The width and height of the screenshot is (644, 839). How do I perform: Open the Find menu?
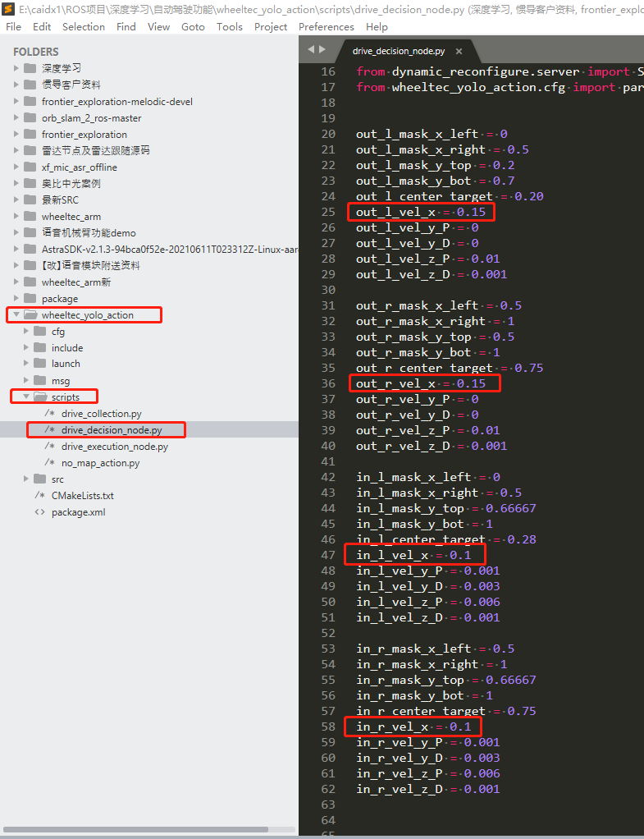(x=126, y=27)
